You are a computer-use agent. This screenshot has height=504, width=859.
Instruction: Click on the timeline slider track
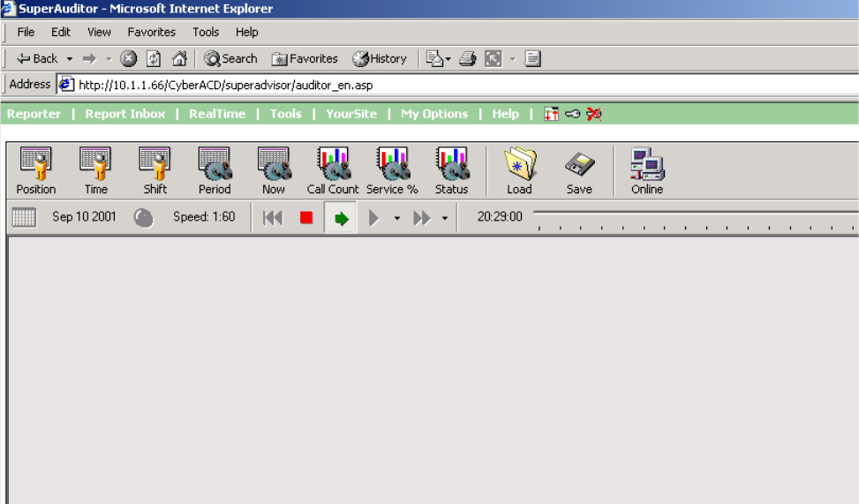[x=696, y=212]
